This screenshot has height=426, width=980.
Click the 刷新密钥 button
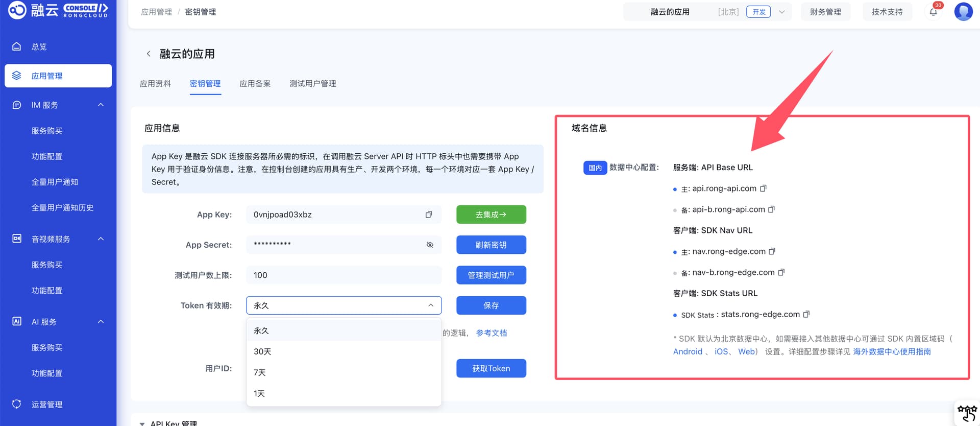(491, 245)
